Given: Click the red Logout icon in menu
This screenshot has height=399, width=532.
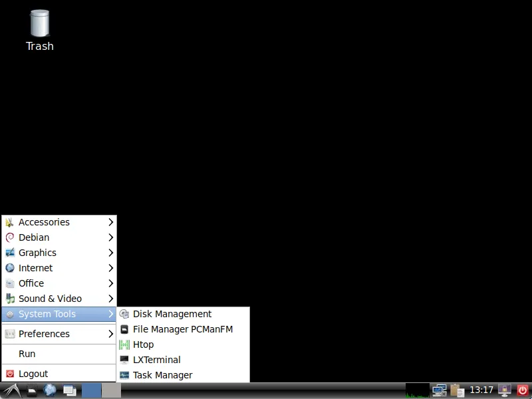Looking at the screenshot, I should [x=10, y=374].
